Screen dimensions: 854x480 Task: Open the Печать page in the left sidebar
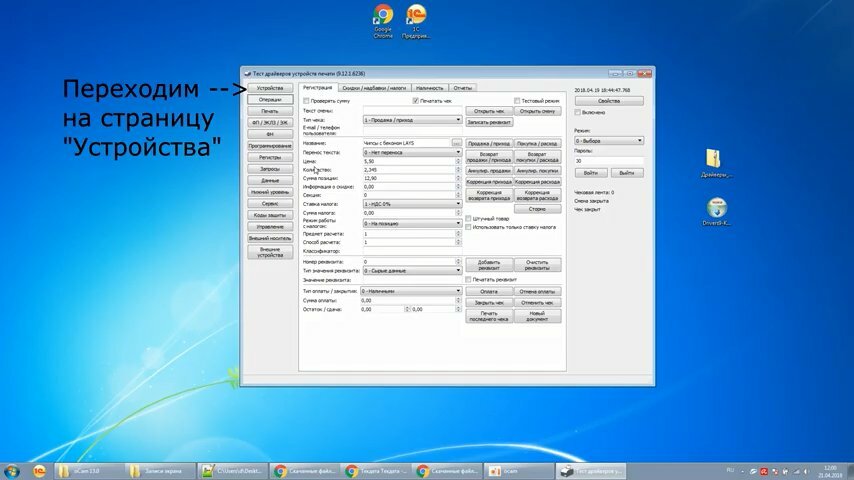[270, 111]
